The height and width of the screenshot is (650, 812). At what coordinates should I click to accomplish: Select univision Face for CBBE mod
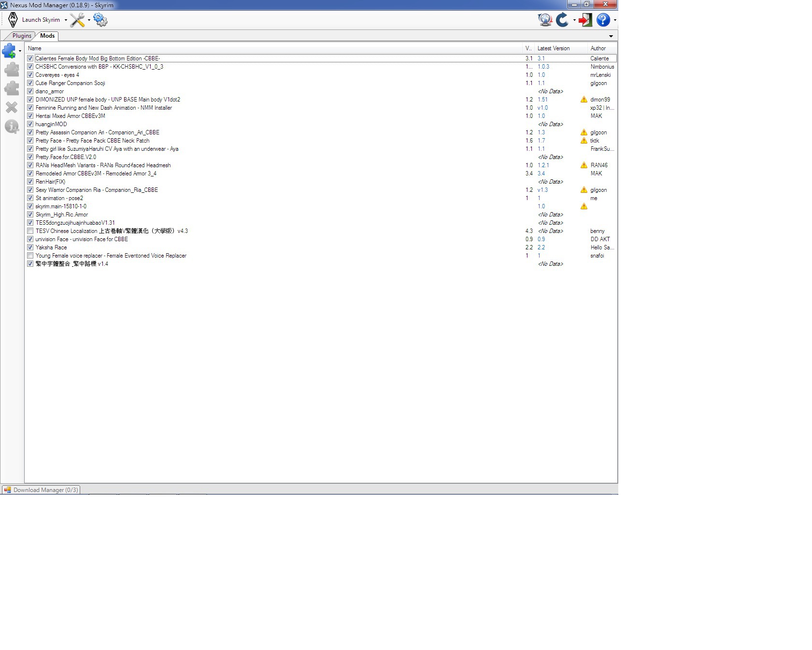82,239
